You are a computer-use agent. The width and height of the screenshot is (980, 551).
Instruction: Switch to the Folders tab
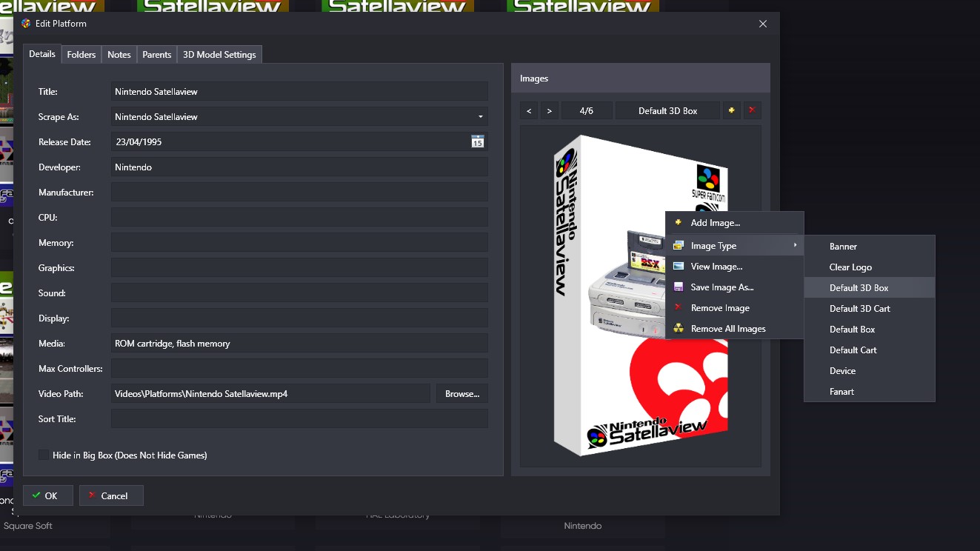[x=81, y=54]
